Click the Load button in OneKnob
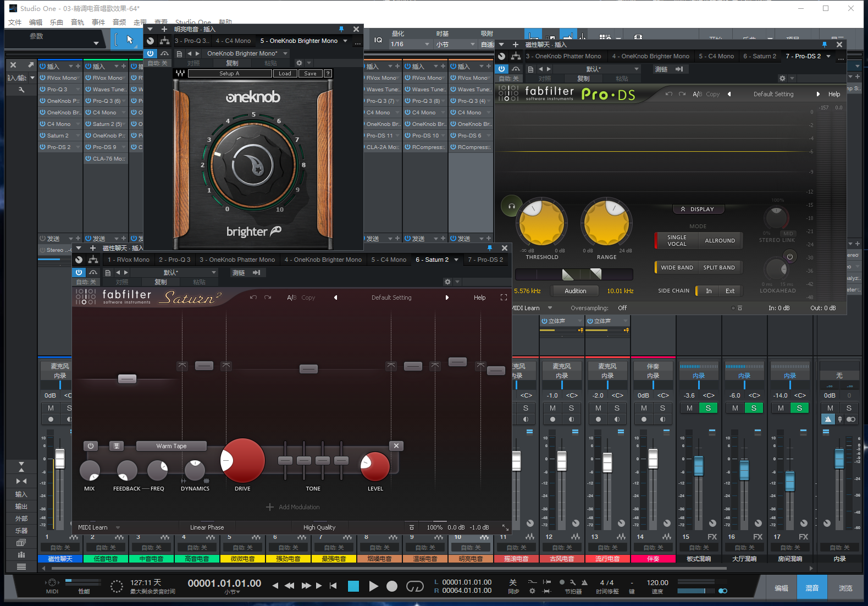Screen dimensions: 868x606 tap(285, 74)
